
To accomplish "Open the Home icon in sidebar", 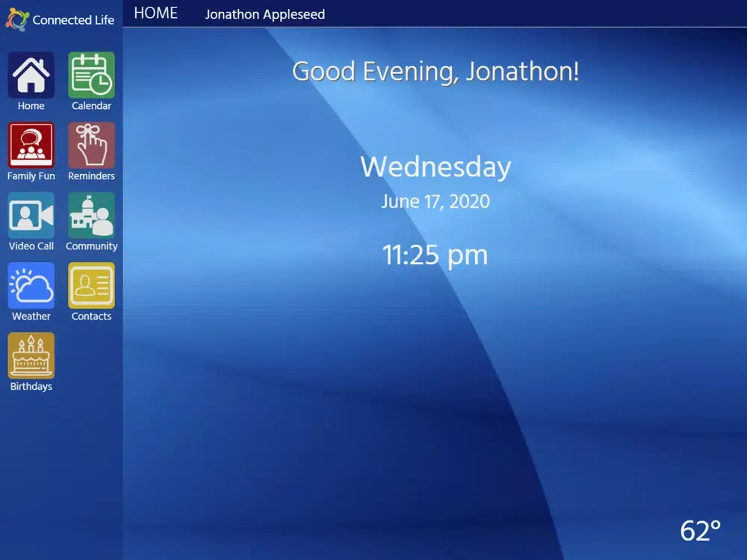I will point(31,75).
